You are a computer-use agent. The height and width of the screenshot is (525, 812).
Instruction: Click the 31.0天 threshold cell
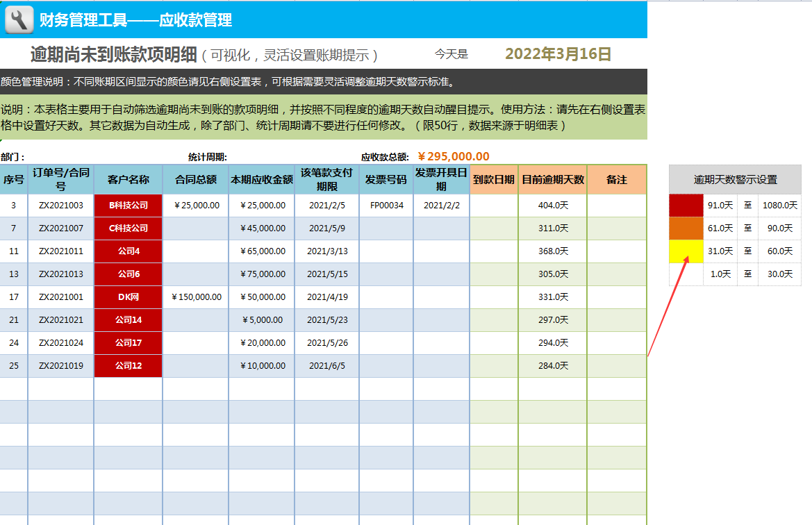pos(720,251)
